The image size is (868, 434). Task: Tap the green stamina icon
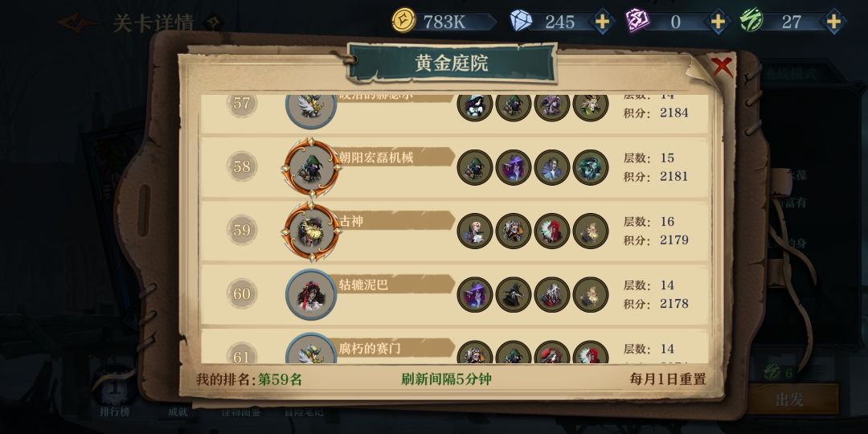(751, 21)
